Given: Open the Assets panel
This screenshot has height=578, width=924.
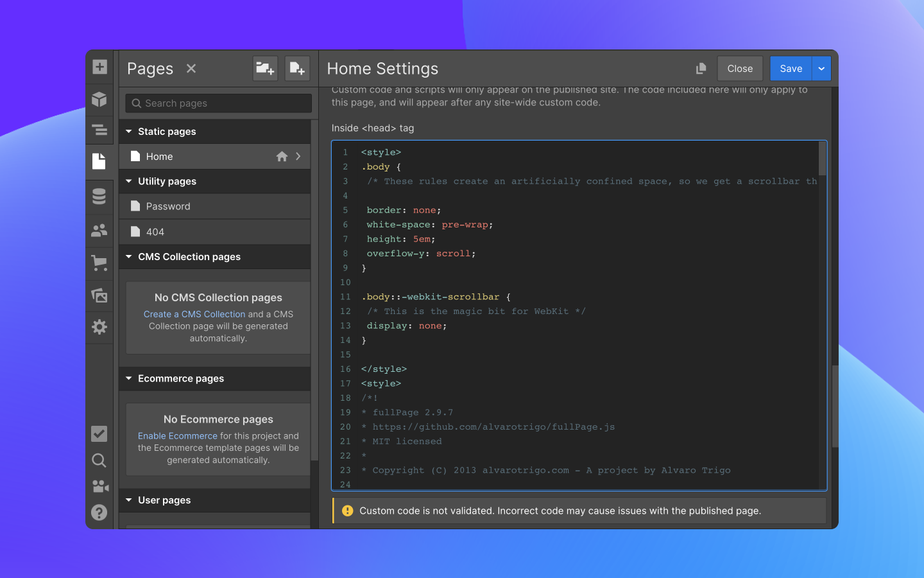Looking at the screenshot, I should click(x=99, y=295).
